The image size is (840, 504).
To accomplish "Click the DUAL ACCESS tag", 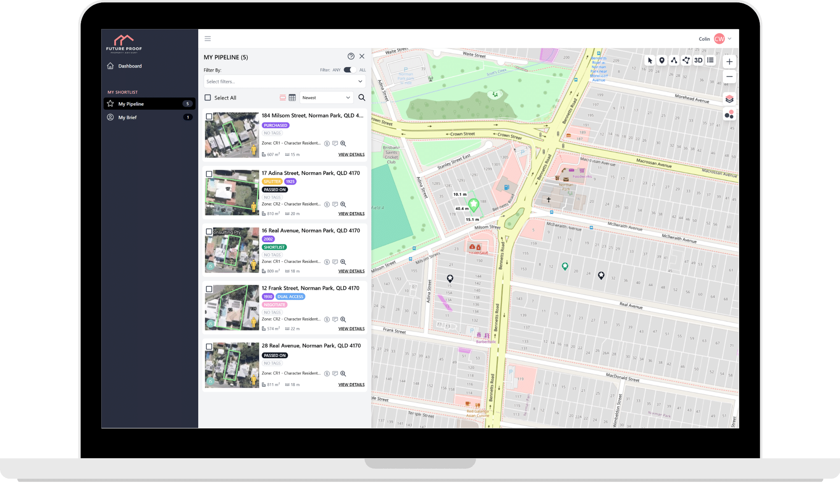I will pos(290,297).
